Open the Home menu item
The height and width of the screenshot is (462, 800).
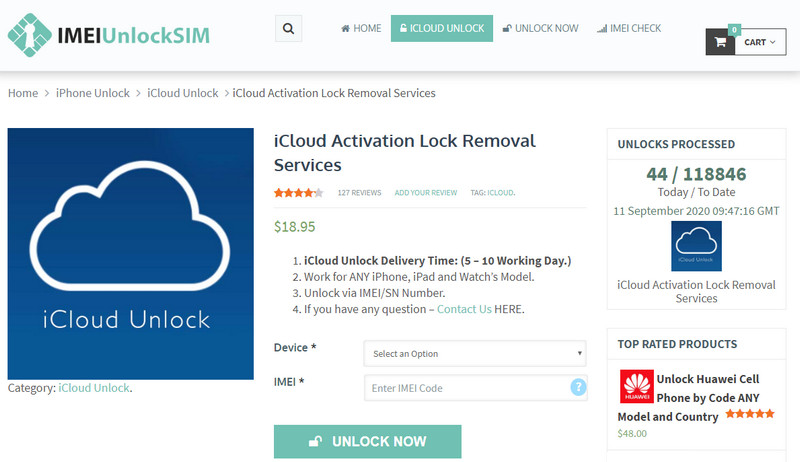coord(361,29)
